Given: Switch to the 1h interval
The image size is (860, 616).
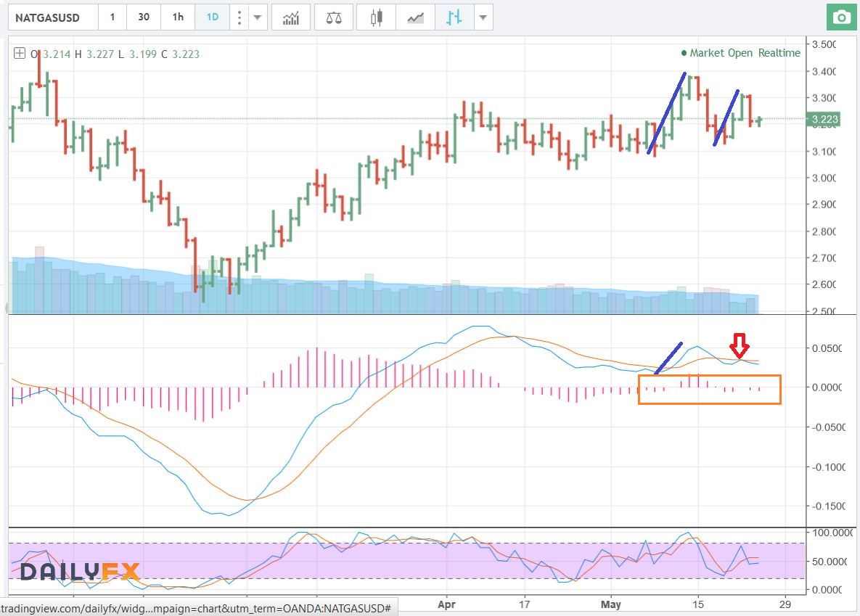Looking at the screenshot, I should (x=179, y=17).
